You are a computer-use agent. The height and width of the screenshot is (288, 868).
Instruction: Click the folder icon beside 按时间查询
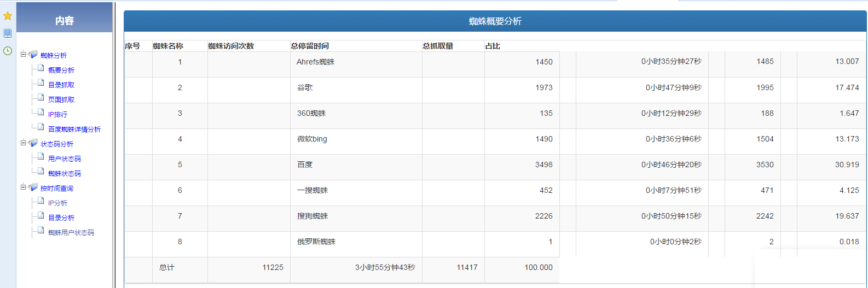(33, 187)
